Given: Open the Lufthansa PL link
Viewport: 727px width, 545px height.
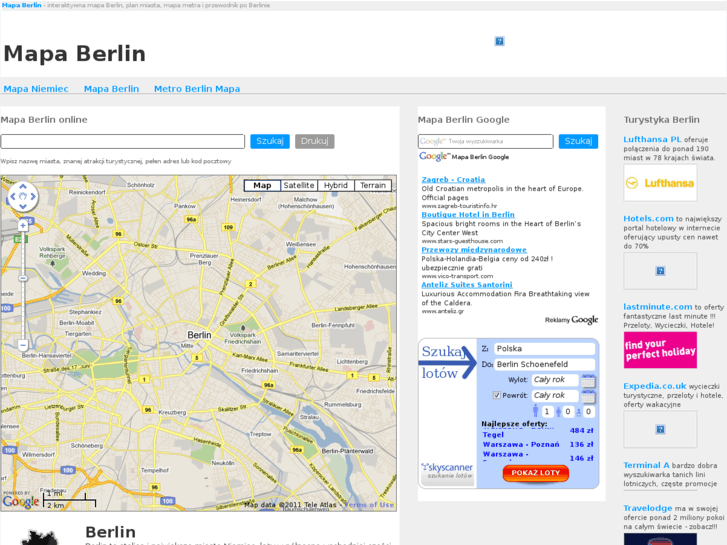Looking at the screenshot, I should click(x=652, y=139).
